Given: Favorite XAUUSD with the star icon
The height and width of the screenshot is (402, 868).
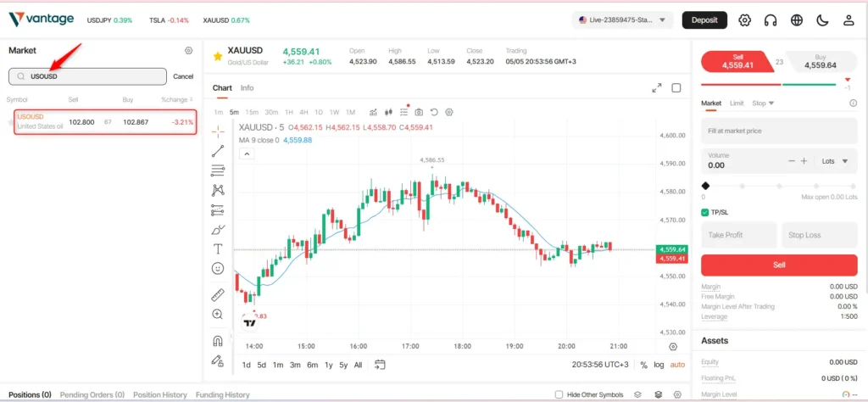Looking at the screenshot, I should (218, 56).
